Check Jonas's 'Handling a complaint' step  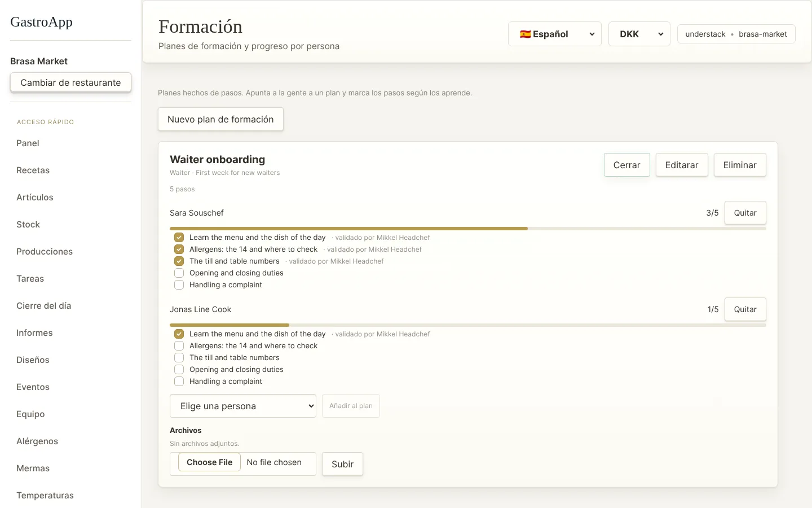[179, 382]
